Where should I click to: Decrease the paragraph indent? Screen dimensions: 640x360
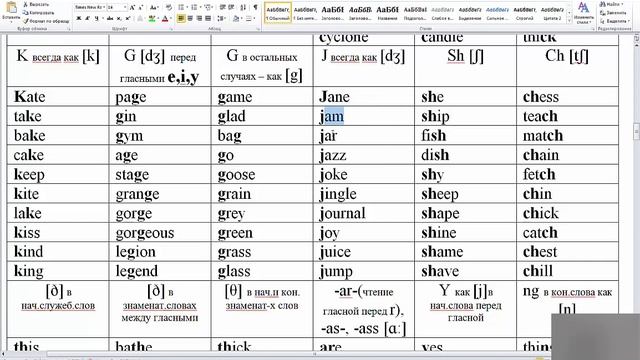[222, 7]
